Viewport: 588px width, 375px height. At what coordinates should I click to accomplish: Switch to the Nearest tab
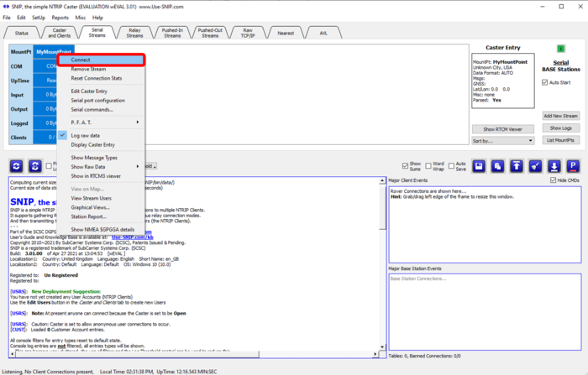coord(286,33)
